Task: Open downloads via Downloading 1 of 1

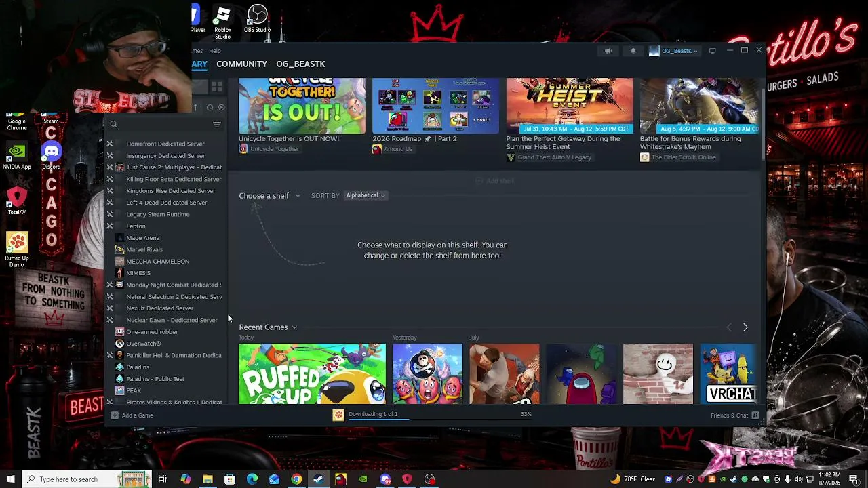Action: tap(373, 414)
